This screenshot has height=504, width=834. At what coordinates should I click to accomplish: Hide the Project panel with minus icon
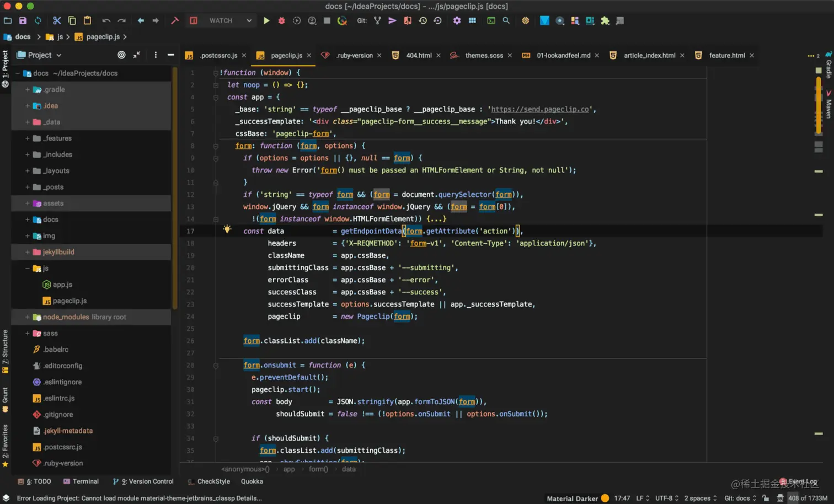click(170, 55)
